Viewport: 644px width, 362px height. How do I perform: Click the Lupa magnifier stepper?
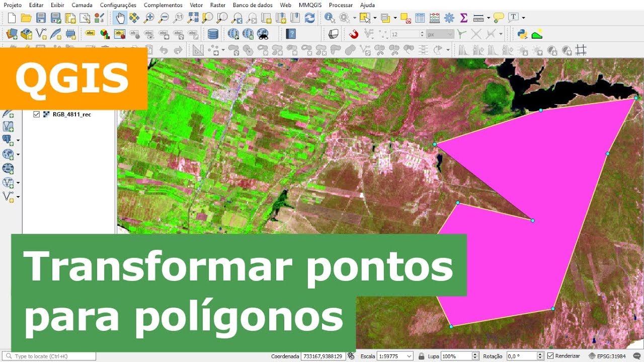pyautogui.click(x=475, y=356)
